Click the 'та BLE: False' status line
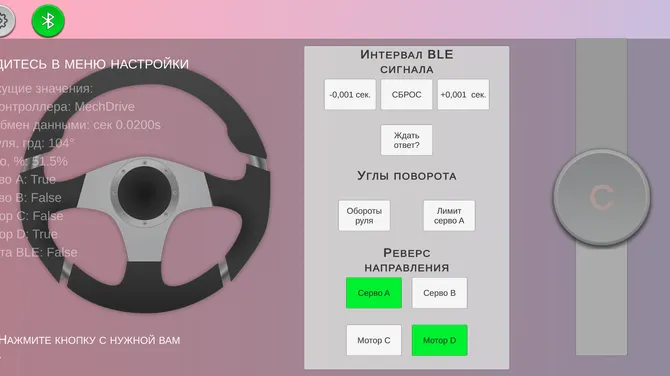The height and width of the screenshot is (376, 670). pyautogui.click(x=38, y=253)
